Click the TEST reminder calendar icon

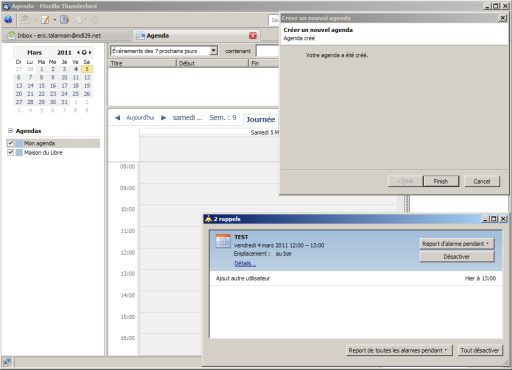223,241
